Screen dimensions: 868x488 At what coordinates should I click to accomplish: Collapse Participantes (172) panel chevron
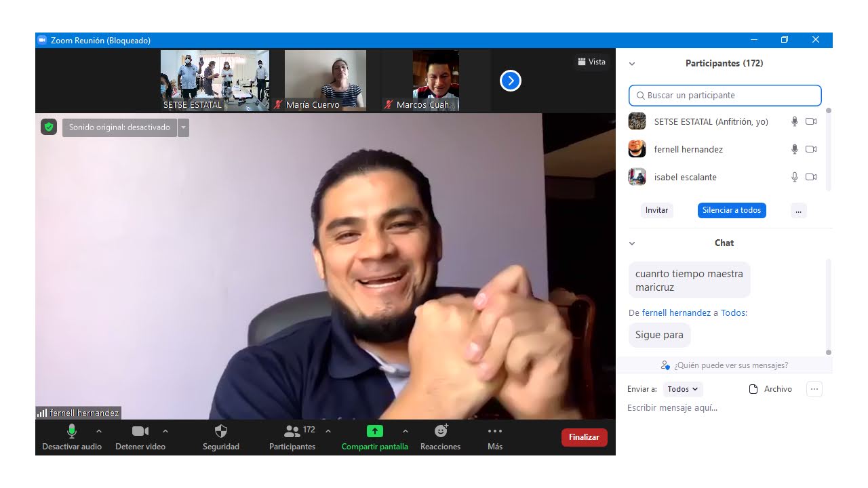coord(632,64)
